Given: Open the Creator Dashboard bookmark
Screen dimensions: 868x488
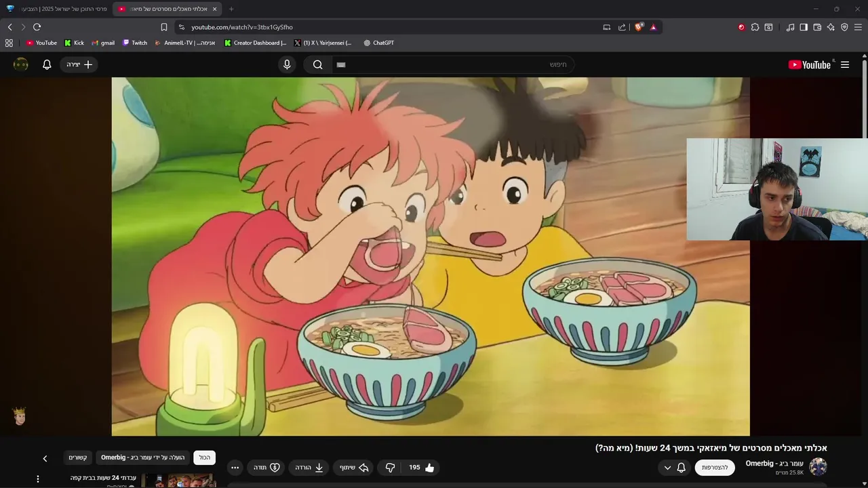Looking at the screenshot, I should coord(256,43).
